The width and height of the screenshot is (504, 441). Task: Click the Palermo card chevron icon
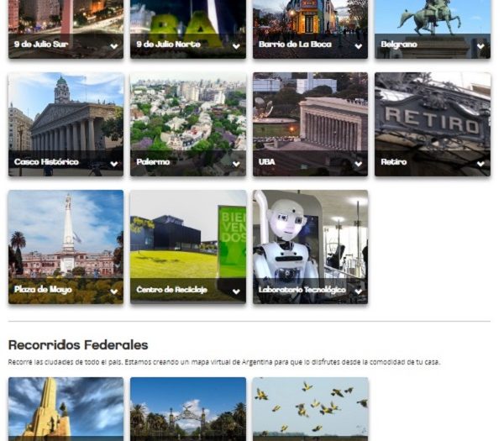coord(236,164)
